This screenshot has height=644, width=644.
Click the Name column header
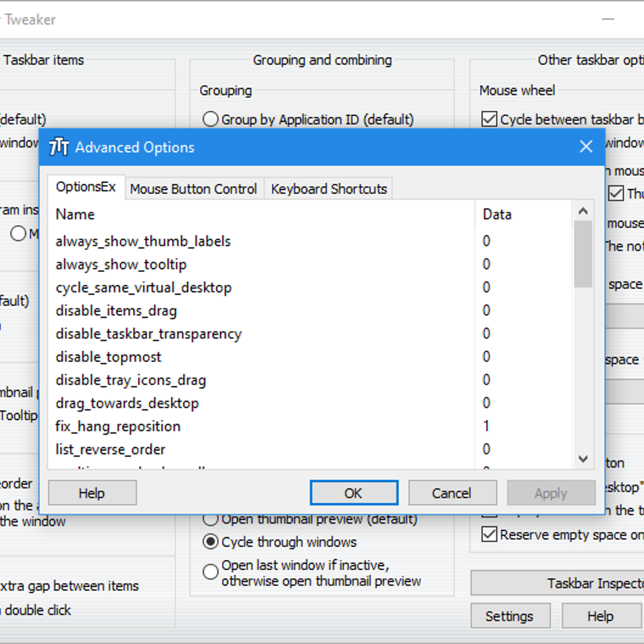click(x=75, y=214)
